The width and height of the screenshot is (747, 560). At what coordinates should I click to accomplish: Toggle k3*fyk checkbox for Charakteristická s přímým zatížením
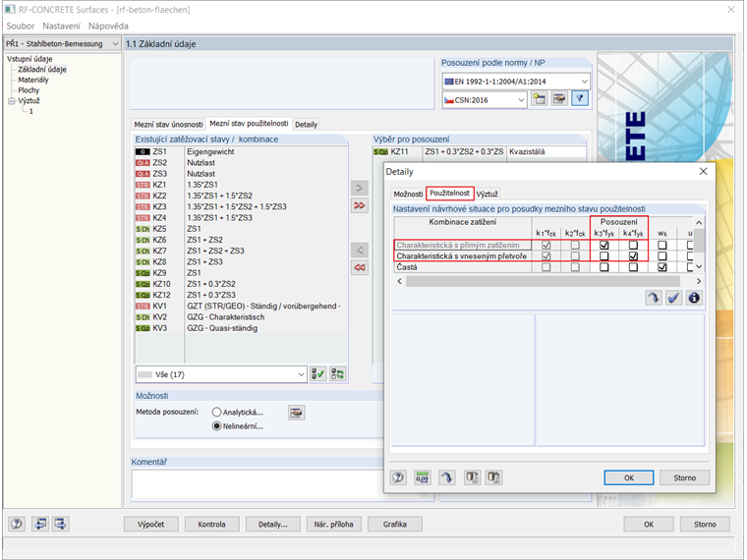tap(604, 246)
